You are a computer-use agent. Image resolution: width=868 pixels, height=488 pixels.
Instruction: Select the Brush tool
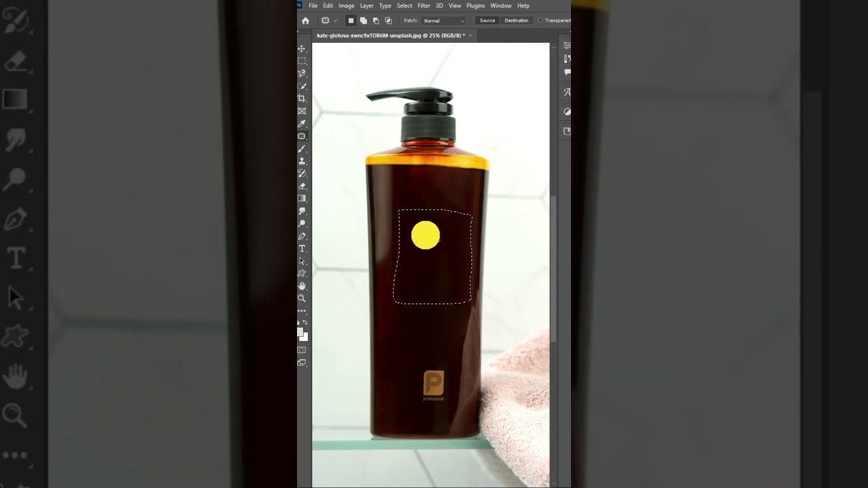(302, 148)
